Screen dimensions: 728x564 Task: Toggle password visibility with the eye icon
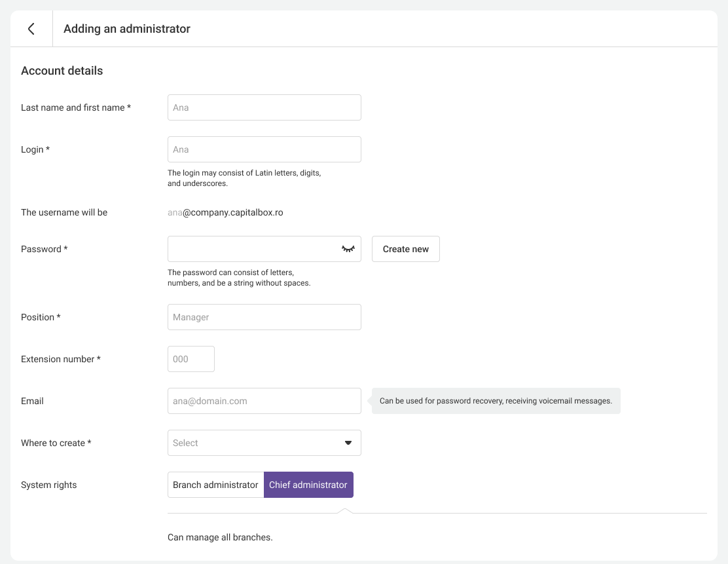(x=348, y=249)
